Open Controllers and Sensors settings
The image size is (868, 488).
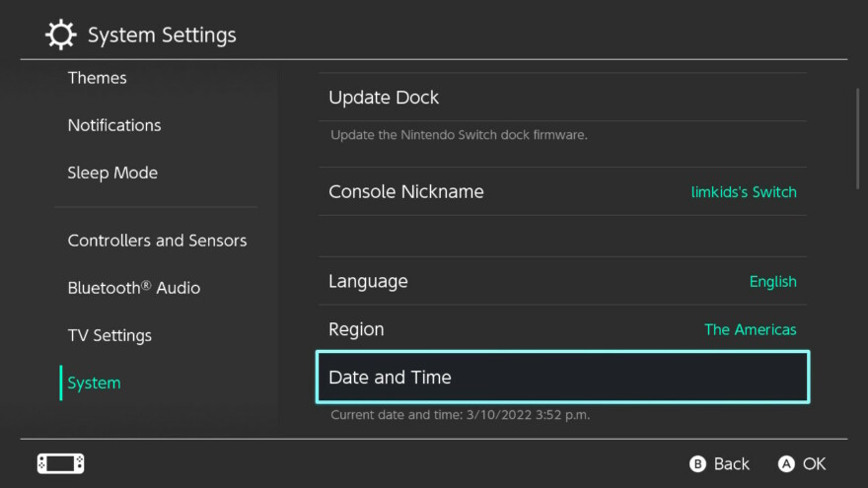[157, 241]
